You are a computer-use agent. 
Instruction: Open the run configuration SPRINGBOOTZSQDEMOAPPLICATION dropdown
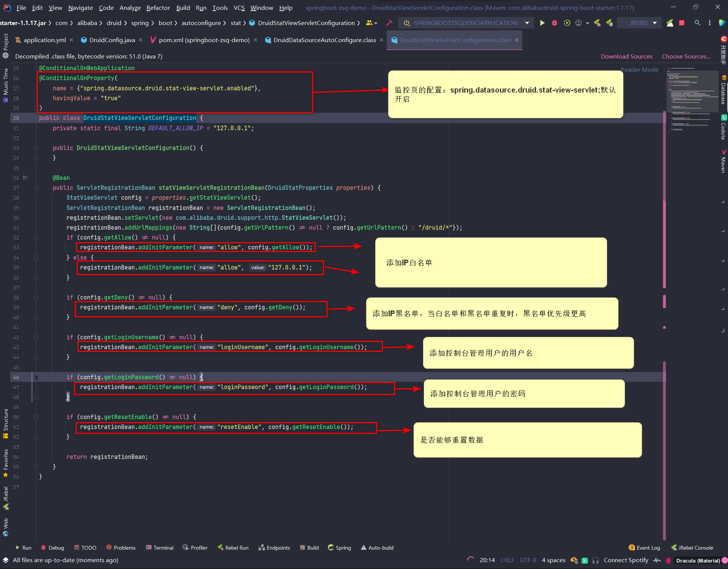pos(466,23)
